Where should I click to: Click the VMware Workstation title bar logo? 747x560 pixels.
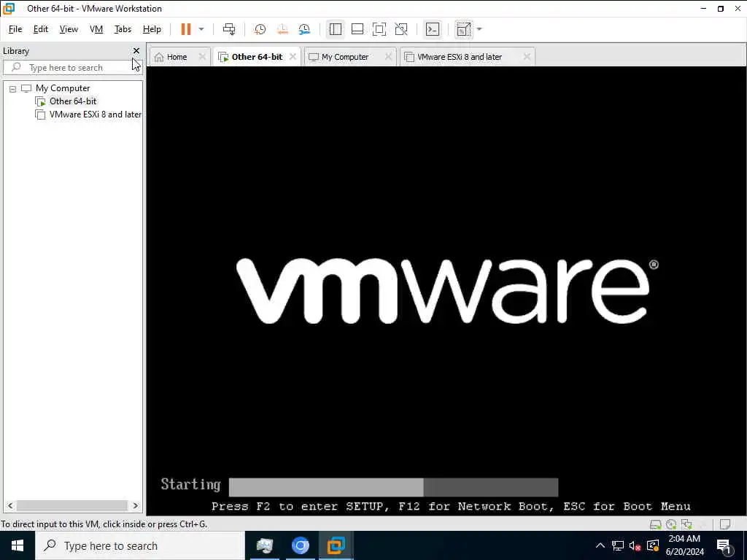[9, 9]
